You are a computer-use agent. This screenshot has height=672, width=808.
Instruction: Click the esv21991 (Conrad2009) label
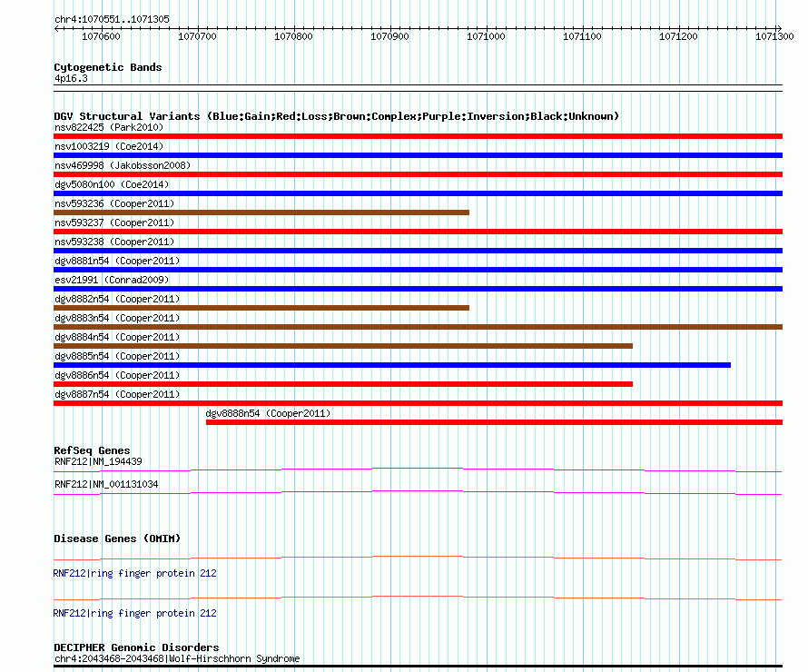coord(112,280)
